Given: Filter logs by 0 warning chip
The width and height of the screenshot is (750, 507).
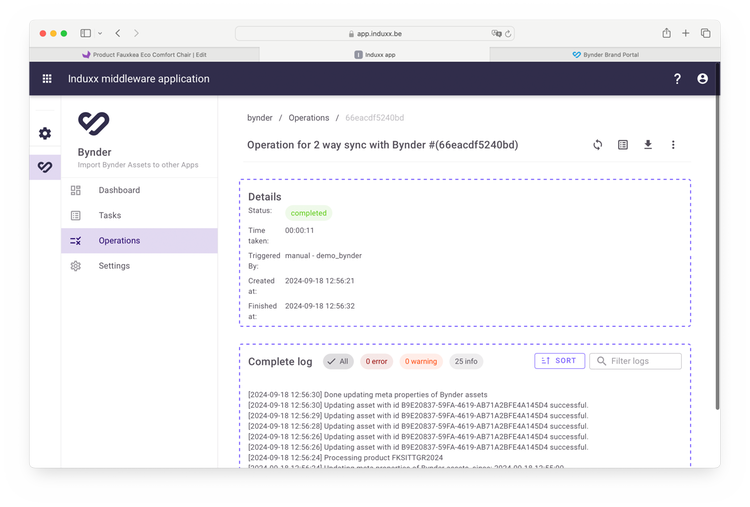Looking at the screenshot, I should coord(421,362).
